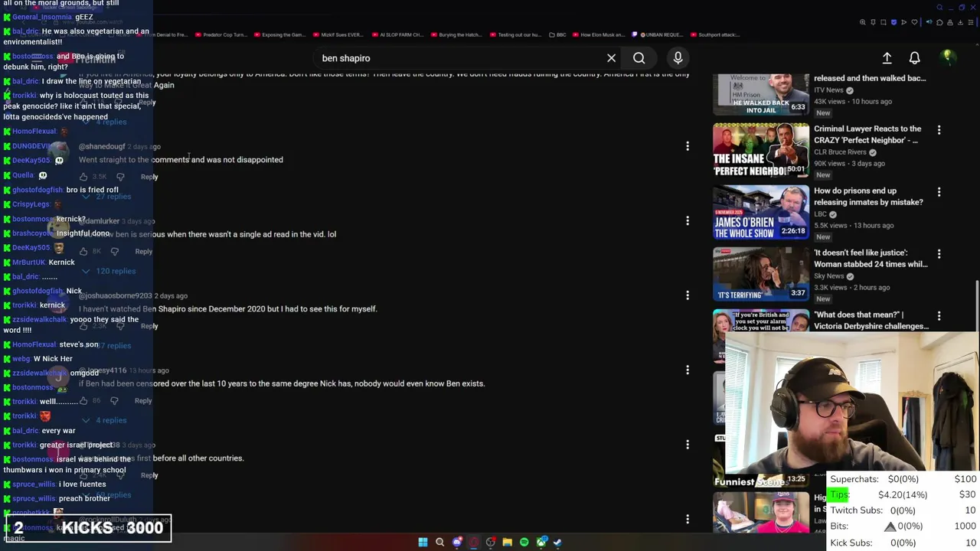Open options for the 'censored' comment
The image size is (980, 551).
[x=688, y=370]
